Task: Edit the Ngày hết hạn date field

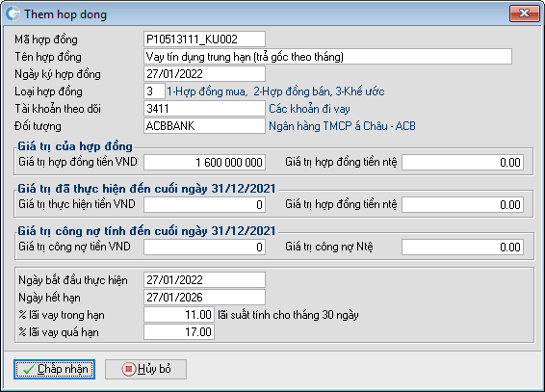Action: pos(204,297)
